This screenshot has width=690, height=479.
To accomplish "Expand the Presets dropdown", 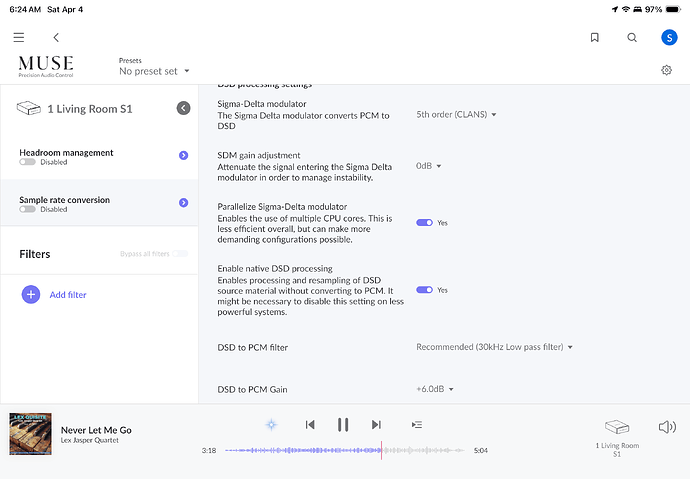I will coord(154,71).
